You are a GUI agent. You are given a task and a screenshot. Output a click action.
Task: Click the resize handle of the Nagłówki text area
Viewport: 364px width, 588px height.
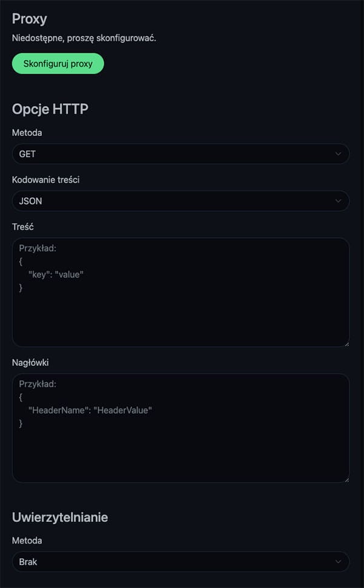pos(346,479)
